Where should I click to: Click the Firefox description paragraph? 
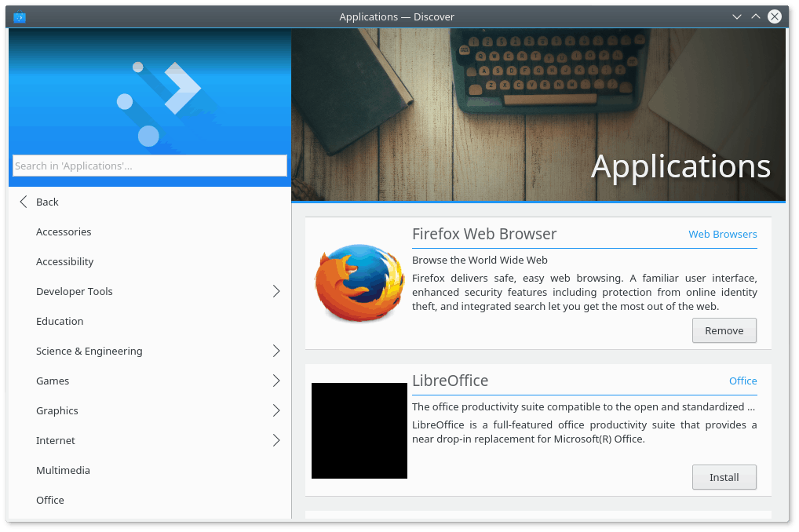point(585,293)
